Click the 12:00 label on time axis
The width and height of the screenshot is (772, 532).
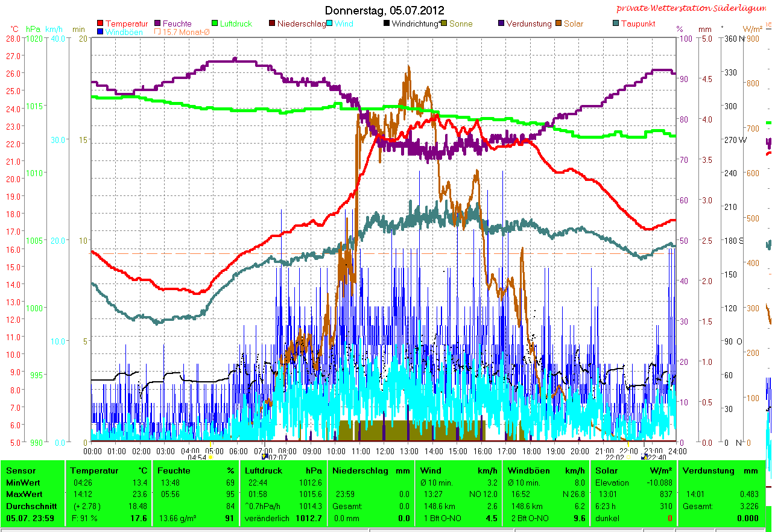(x=385, y=451)
